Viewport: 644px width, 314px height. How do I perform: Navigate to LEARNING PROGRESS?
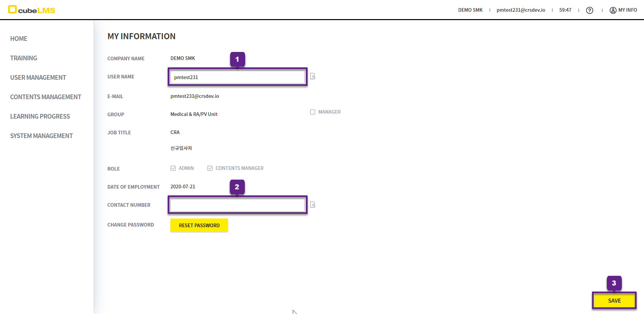click(40, 116)
